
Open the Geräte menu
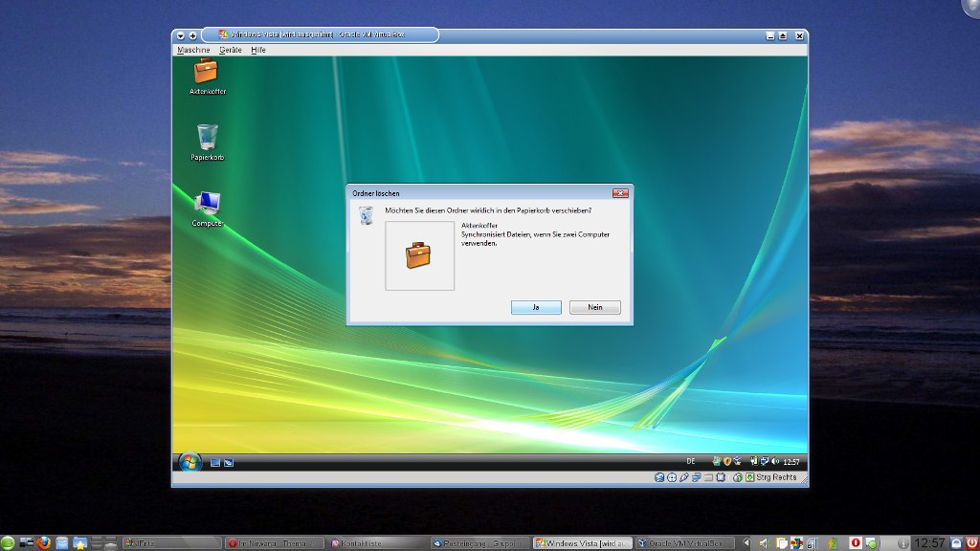(x=230, y=50)
